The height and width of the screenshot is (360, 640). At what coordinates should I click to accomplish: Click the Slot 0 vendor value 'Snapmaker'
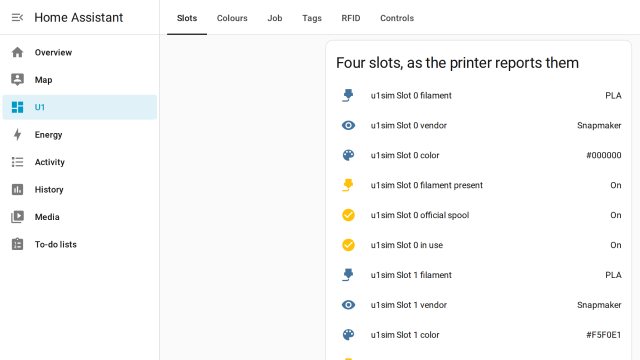599,125
